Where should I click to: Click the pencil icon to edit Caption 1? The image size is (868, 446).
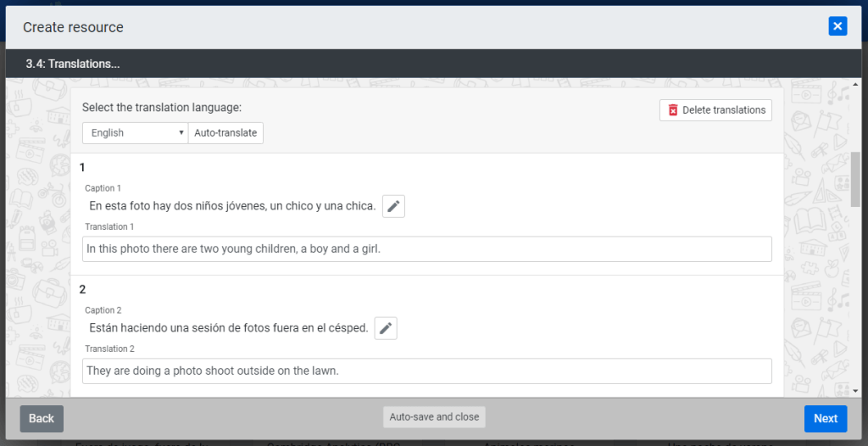click(393, 206)
